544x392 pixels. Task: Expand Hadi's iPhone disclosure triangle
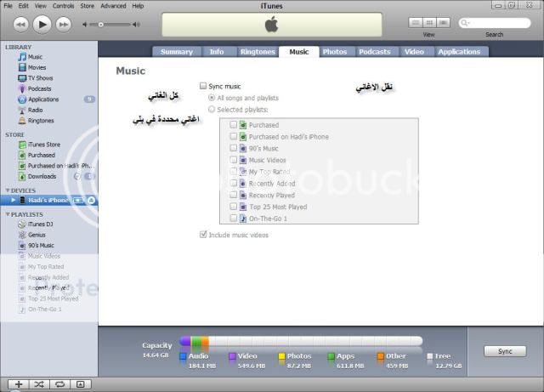13,200
